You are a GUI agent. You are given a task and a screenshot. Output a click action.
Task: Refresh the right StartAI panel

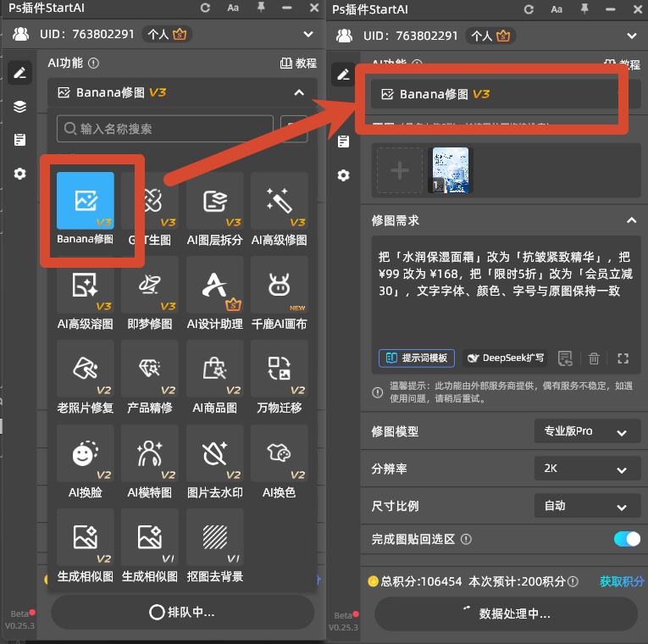529,9
